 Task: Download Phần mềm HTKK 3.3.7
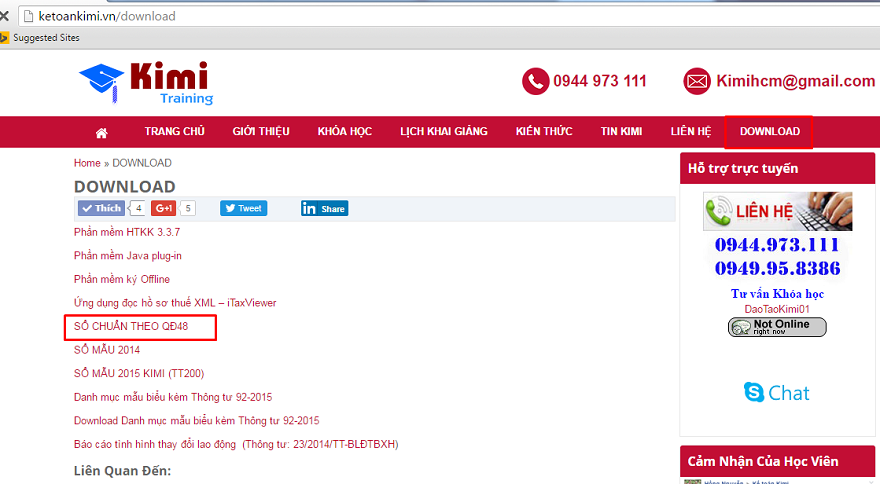pos(127,232)
